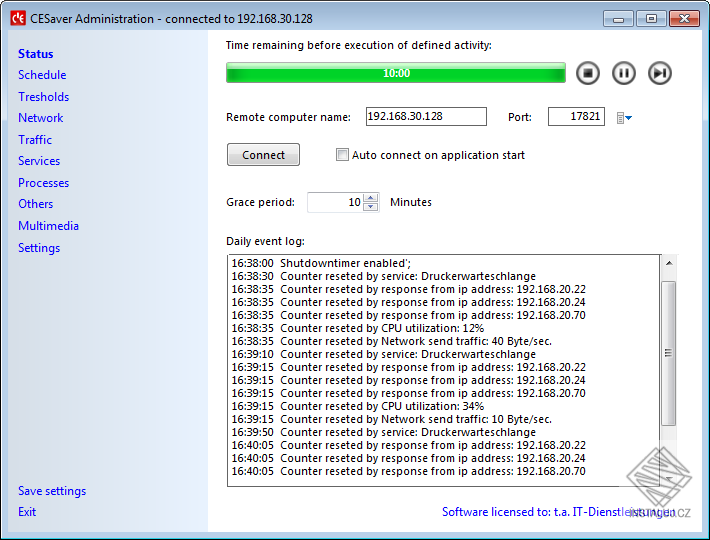Maximize the CESaver Administration window
The height and width of the screenshot is (540, 710).
point(651,19)
